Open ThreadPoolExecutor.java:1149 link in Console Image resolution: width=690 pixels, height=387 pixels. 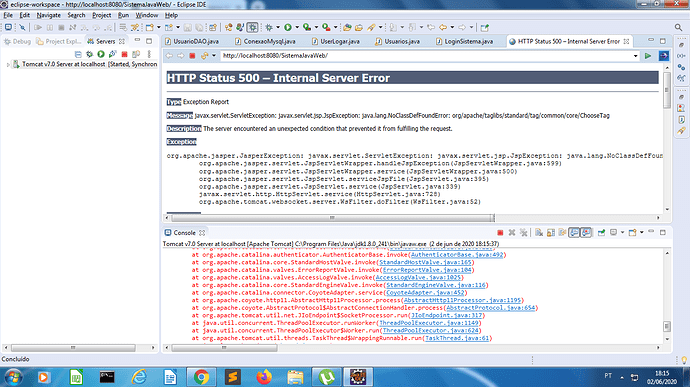(x=429, y=323)
